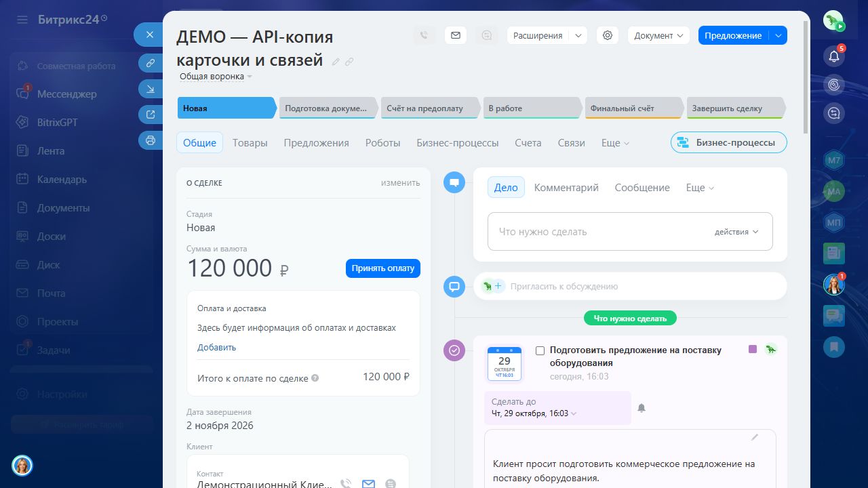Add a participant with the plus icon
Viewport: 868px width, 488px height.
[498, 286]
